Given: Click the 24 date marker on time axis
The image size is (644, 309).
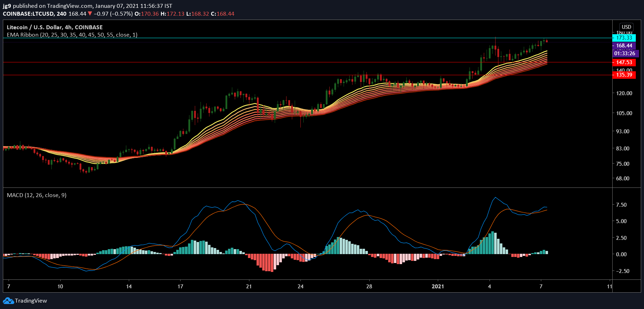Looking at the screenshot, I should click(300, 287).
